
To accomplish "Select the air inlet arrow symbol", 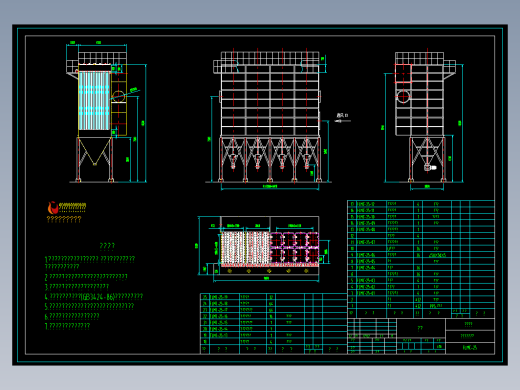I will pos(343,121).
